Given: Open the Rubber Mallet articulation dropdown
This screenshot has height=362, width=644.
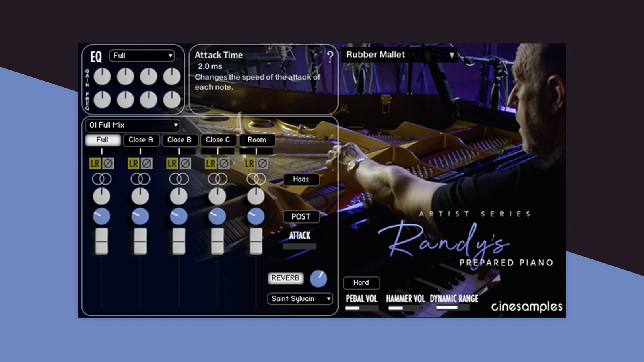Looking at the screenshot, I should [400, 55].
